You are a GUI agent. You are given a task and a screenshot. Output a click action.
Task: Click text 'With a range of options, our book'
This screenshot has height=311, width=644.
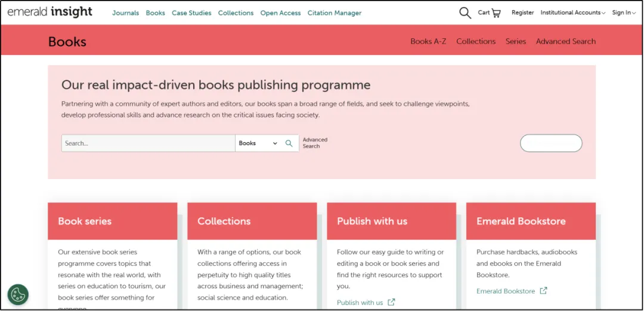click(249, 252)
